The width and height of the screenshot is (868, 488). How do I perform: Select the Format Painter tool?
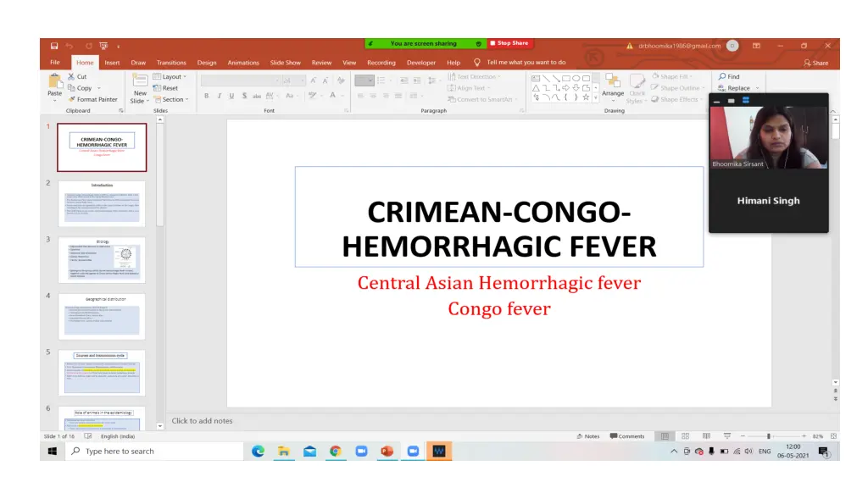click(93, 99)
